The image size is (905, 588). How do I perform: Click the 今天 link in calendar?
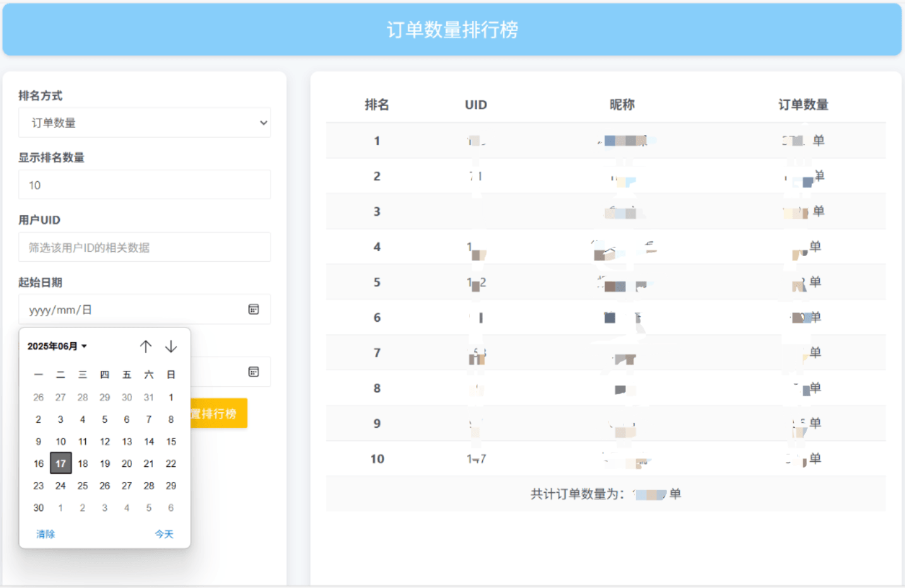(164, 534)
